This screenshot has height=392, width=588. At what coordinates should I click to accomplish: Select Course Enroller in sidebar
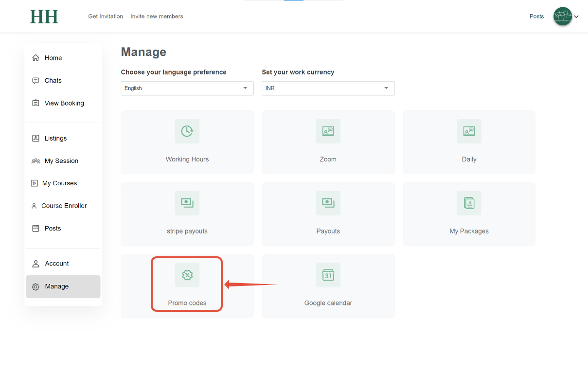63,206
